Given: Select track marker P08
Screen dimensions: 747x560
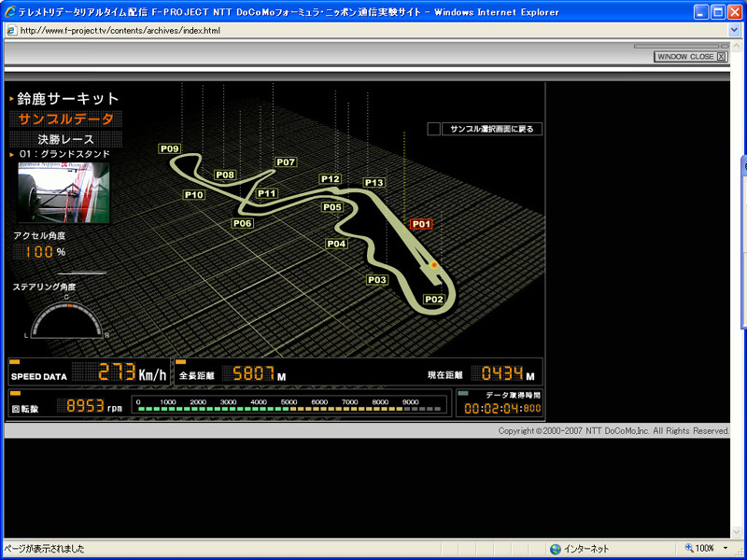Looking at the screenshot, I should coord(225,175).
